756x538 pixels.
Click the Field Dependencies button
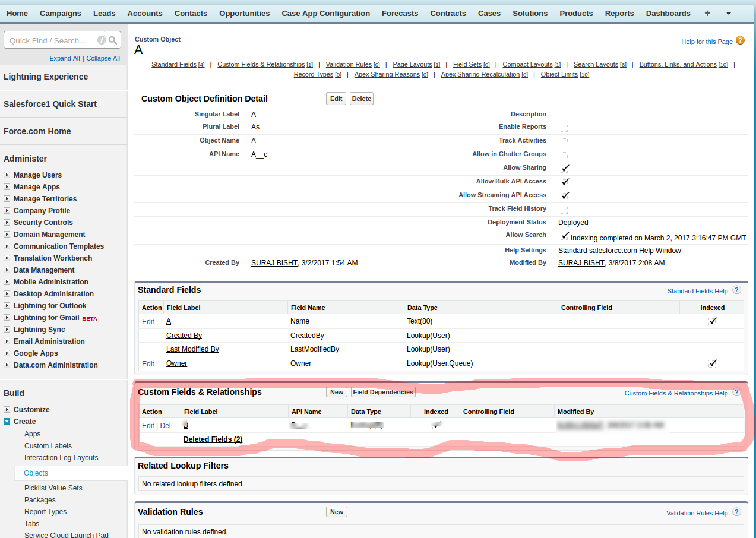point(382,392)
